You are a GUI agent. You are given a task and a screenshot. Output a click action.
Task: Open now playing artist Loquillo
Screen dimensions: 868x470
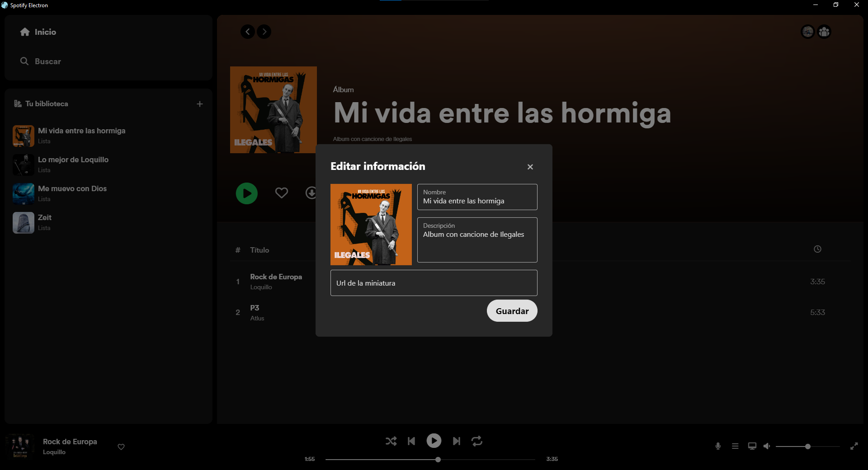[54, 452]
